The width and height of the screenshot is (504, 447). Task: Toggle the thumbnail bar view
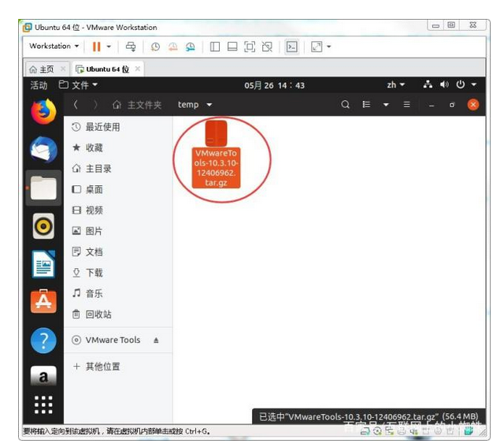232,47
